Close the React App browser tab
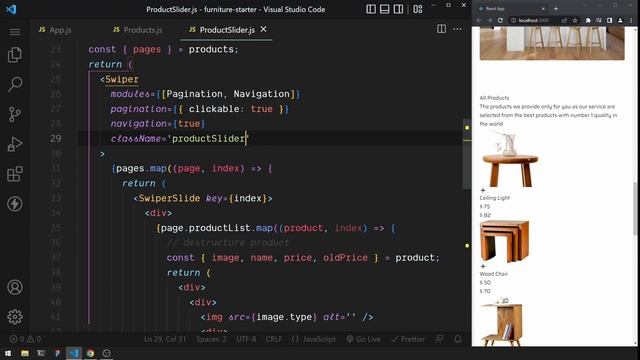This screenshot has width=640, height=360. point(543,9)
